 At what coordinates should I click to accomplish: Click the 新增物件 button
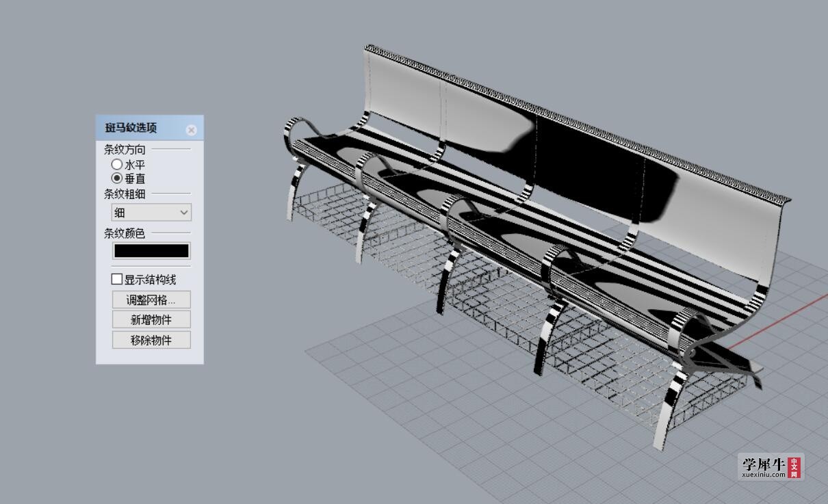(x=151, y=319)
